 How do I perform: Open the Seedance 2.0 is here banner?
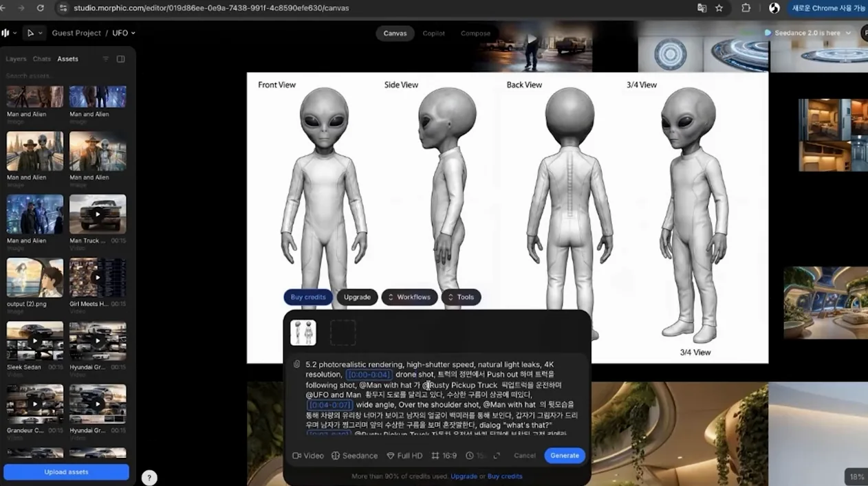(x=807, y=33)
